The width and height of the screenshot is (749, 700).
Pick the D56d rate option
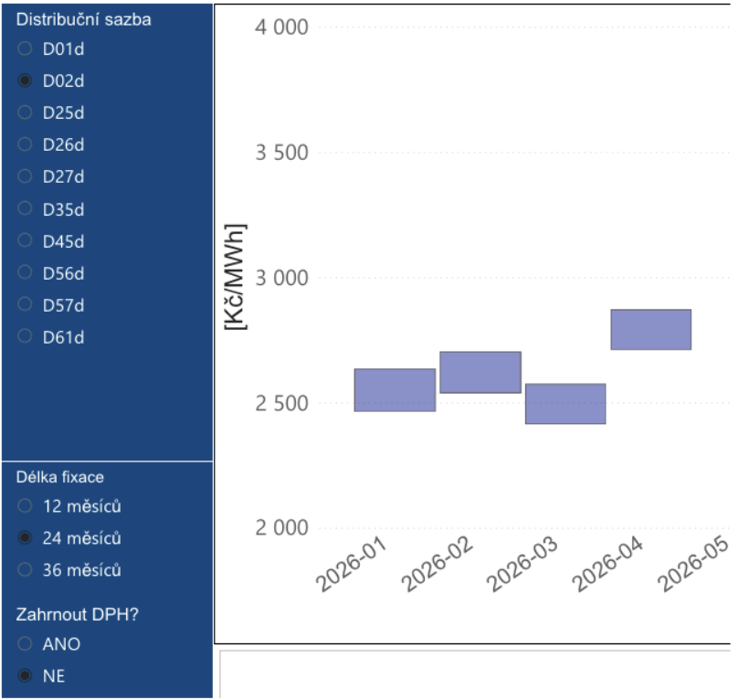click(x=26, y=273)
